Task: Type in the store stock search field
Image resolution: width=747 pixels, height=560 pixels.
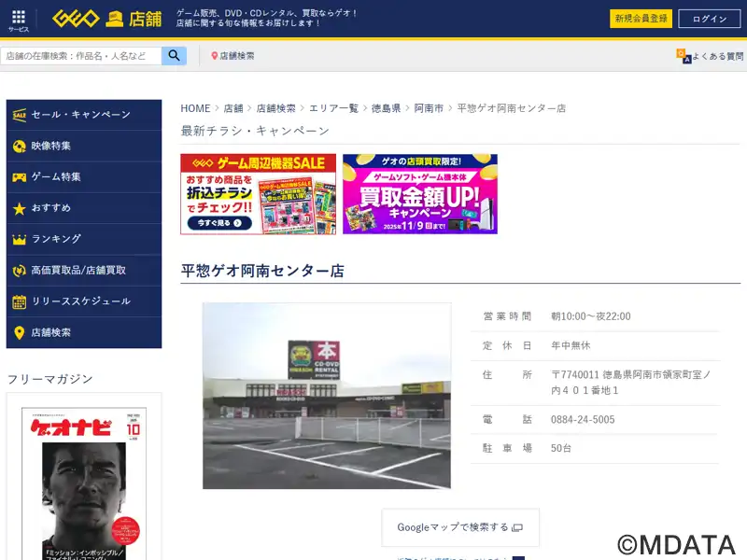Action: click(x=81, y=56)
